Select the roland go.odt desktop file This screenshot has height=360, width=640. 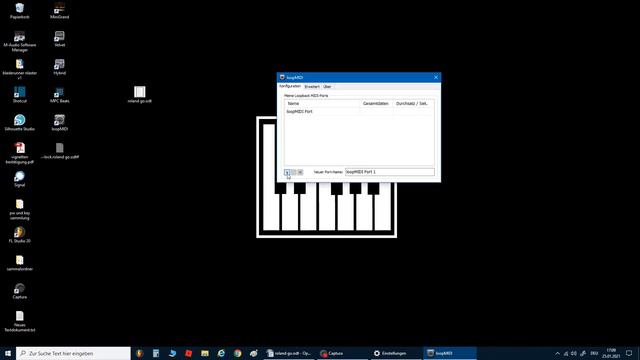(x=140, y=94)
